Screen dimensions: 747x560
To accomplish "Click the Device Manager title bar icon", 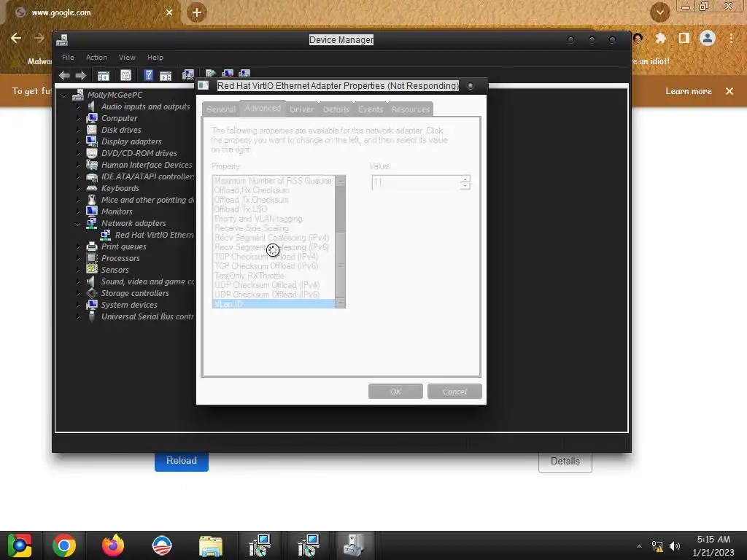I will pos(62,40).
